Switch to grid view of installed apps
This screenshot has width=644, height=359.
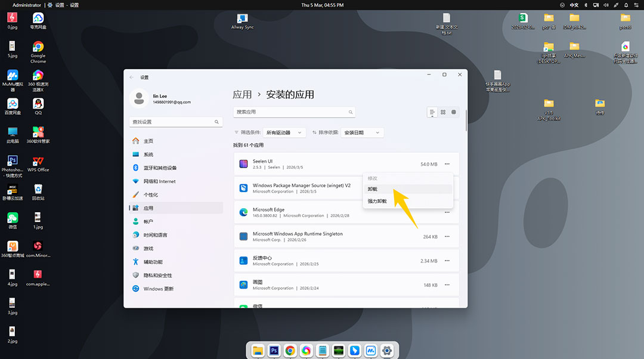(442, 112)
